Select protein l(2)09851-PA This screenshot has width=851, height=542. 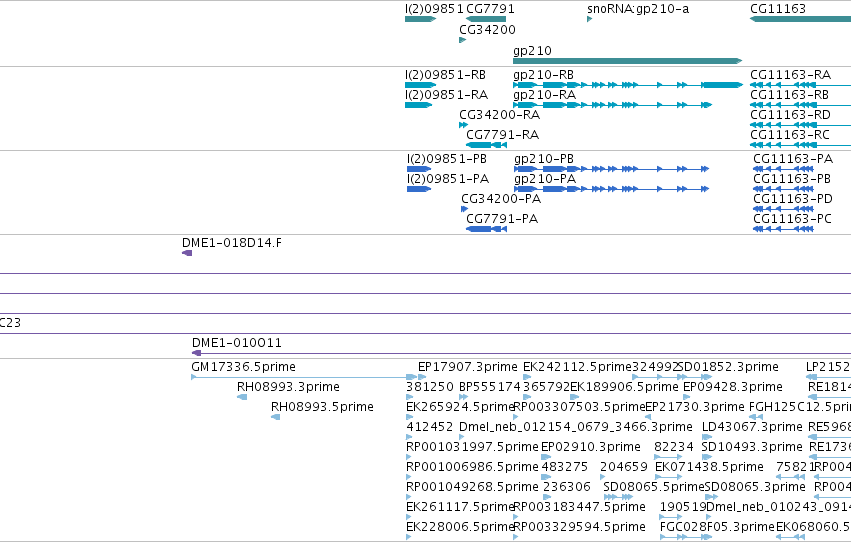(x=419, y=189)
